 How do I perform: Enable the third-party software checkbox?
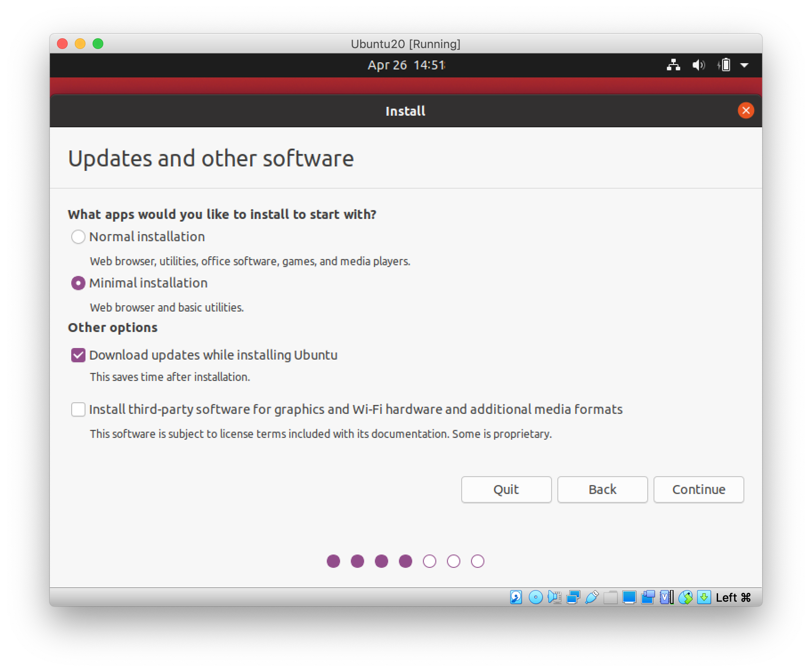(x=78, y=409)
